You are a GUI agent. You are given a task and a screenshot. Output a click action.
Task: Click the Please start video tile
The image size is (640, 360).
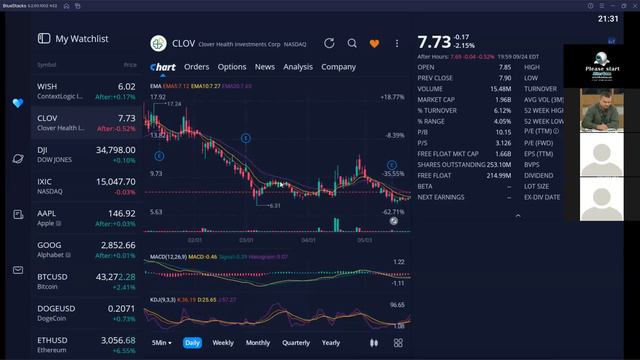click(x=602, y=66)
